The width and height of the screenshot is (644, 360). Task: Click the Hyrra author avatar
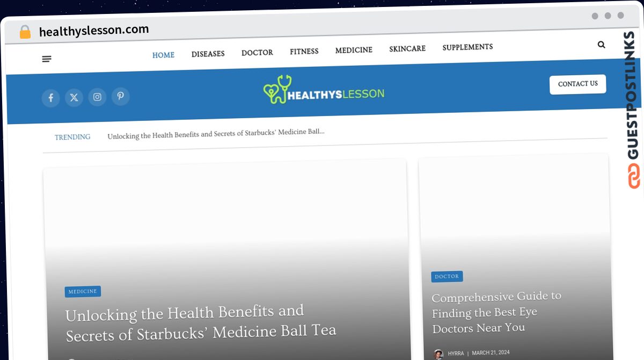(438, 354)
